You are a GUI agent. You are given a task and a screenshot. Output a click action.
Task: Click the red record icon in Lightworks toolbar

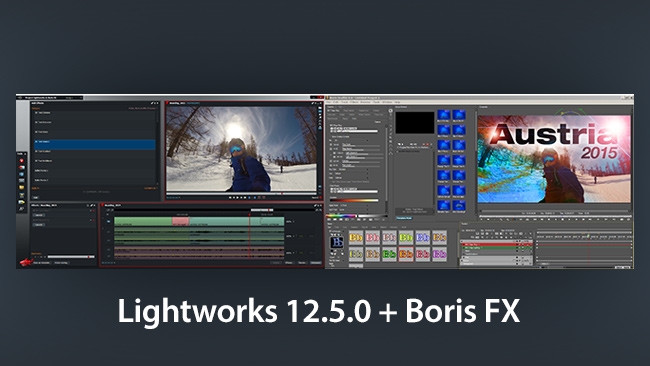point(22,161)
